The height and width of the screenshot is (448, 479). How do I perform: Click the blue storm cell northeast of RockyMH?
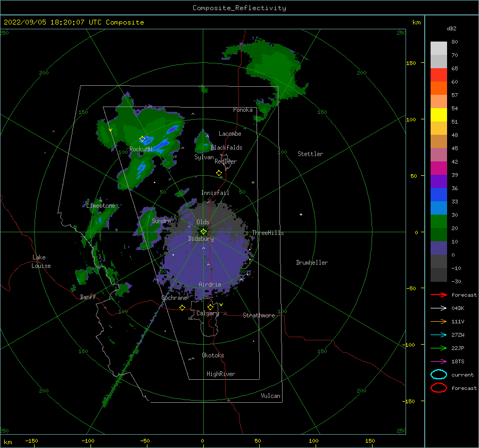click(x=172, y=129)
